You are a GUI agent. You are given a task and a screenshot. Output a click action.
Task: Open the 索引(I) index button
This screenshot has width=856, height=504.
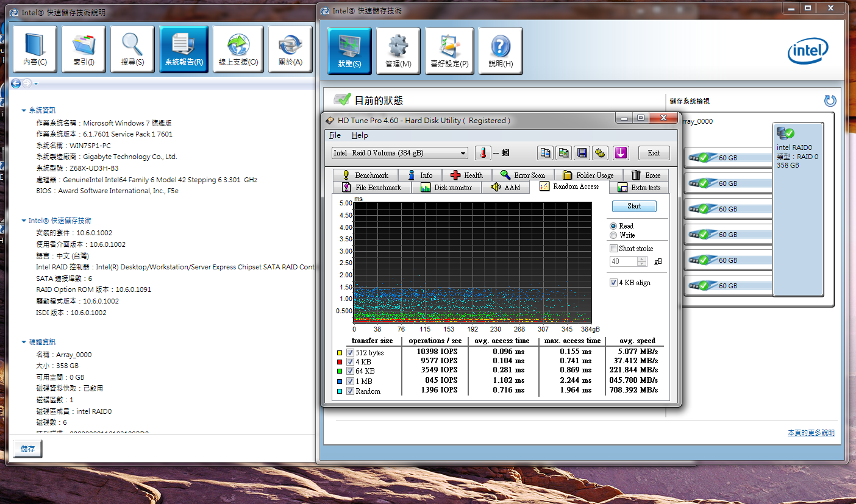pyautogui.click(x=84, y=49)
